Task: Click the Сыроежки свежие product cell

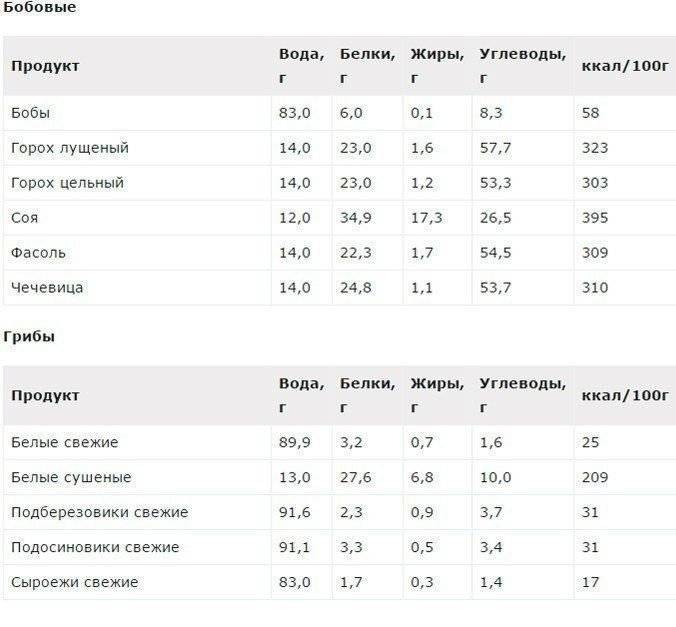Action: (x=75, y=582)
